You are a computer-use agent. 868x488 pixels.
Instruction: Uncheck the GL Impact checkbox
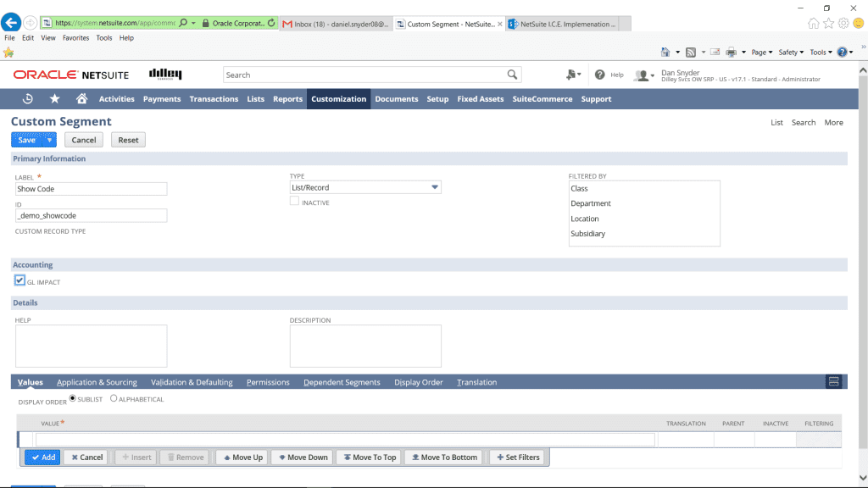pyautogui.click(x=19, y=280)
